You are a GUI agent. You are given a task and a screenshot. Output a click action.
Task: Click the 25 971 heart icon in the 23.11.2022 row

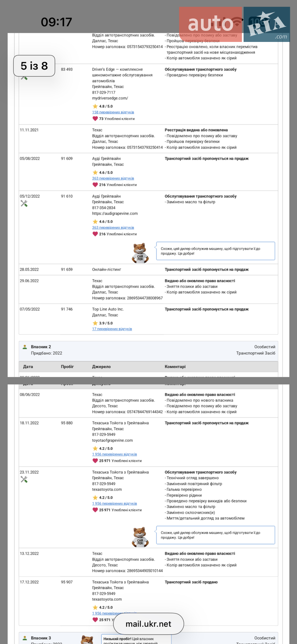click(95, 510)
